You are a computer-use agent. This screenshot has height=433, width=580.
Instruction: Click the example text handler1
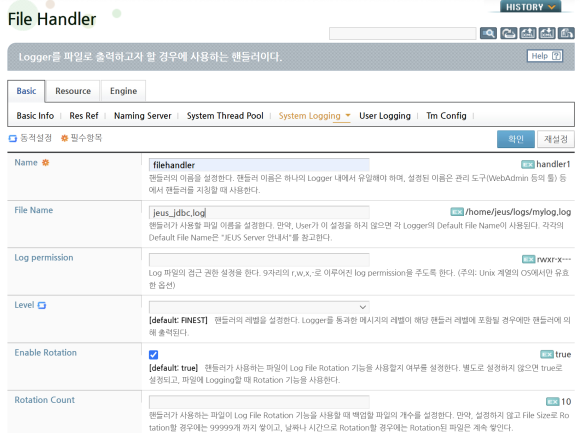(x=553, y=164)
